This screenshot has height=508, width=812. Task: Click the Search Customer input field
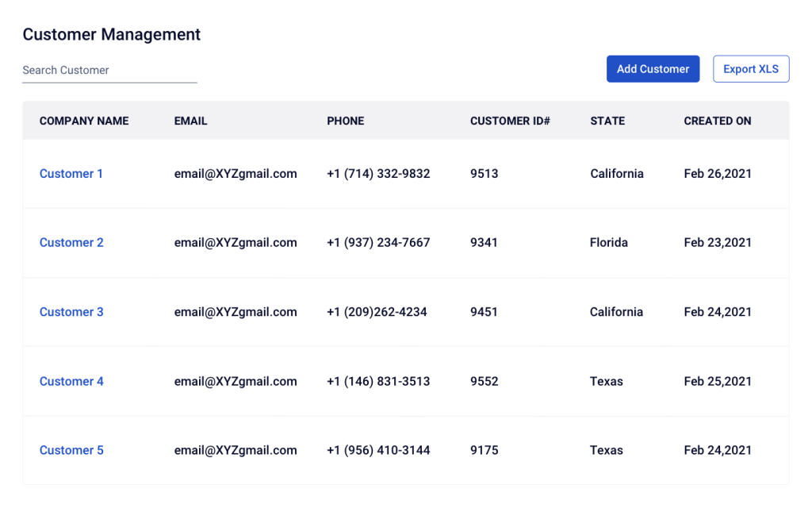pos(109,70)
